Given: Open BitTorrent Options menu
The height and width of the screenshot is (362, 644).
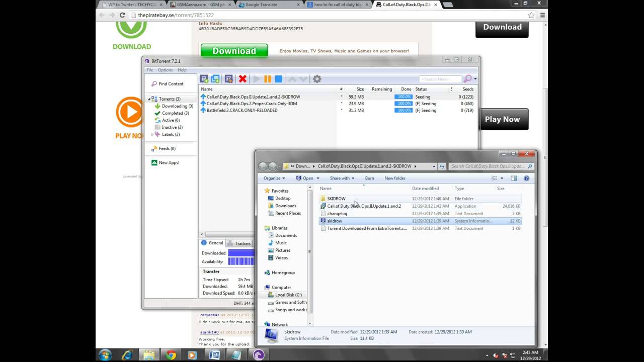Looking at the screenshot, I should [165, 70].
